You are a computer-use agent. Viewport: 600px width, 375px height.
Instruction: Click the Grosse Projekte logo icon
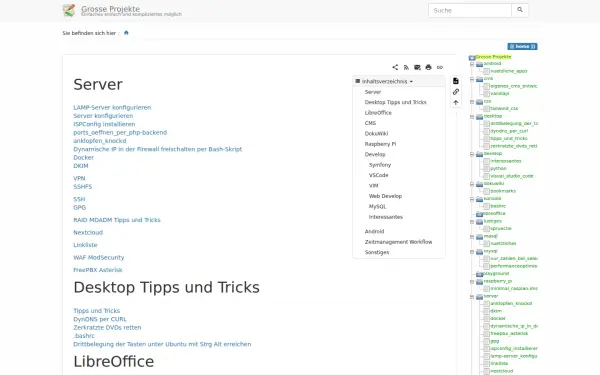[69, 10]
